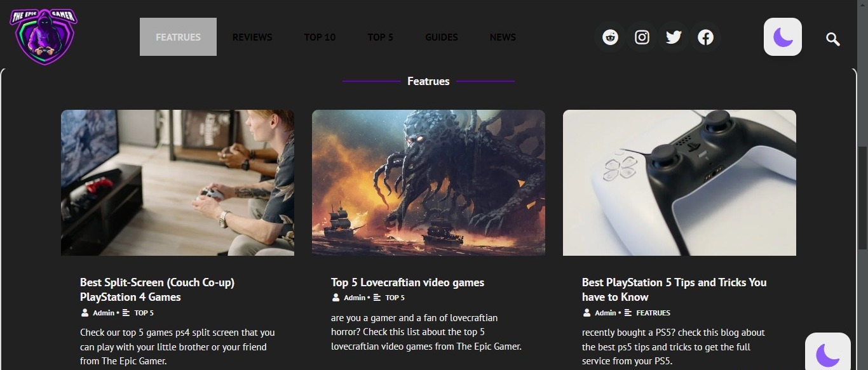Viewport: 868px width, 370px height.
Task: Open the Instagram profile icon
Action: 642,37
